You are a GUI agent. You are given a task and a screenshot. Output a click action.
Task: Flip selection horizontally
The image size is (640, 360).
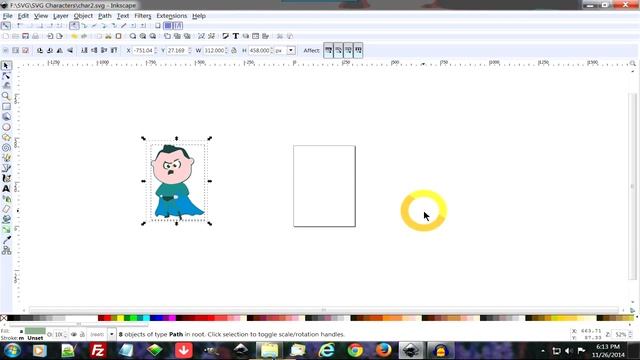pos(60,51)
